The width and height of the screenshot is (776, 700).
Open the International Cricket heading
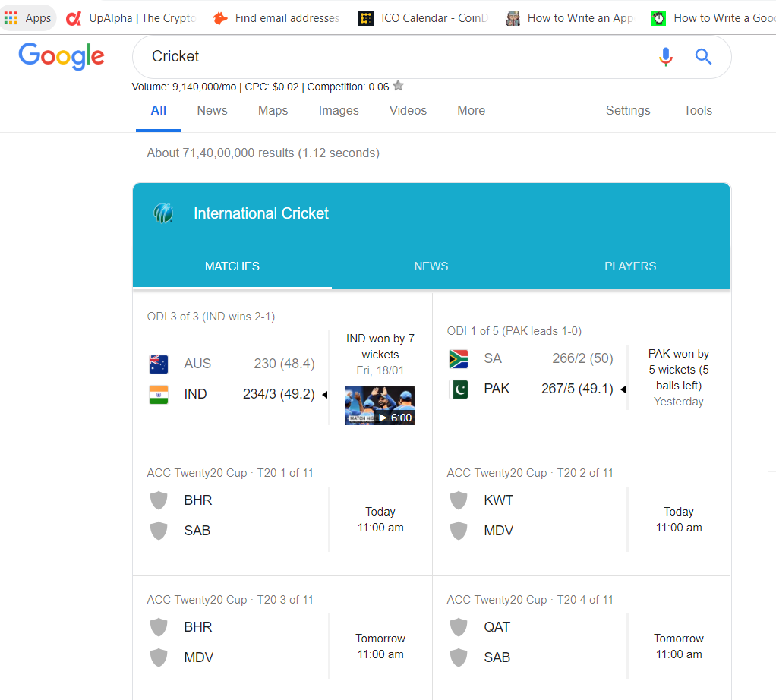pos(260,213)
